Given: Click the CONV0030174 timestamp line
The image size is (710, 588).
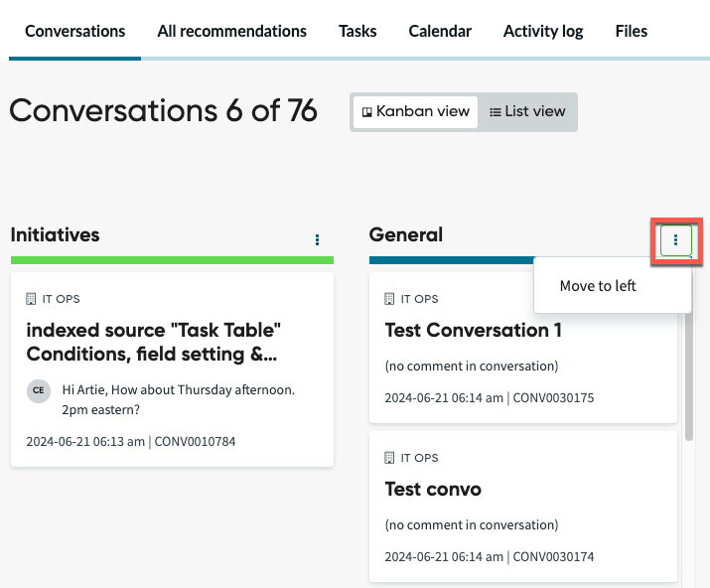Looking at the screenshot, I should (x=489, y=557).
